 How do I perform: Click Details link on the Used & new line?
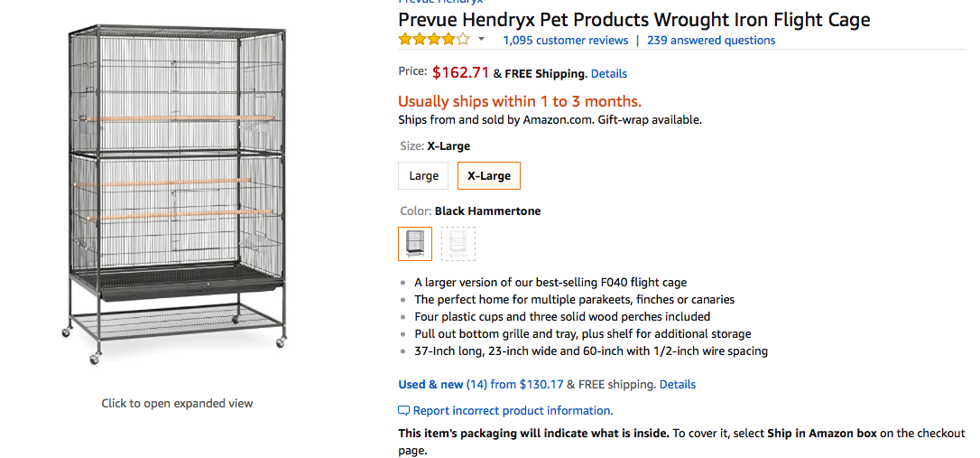point(678,385)
